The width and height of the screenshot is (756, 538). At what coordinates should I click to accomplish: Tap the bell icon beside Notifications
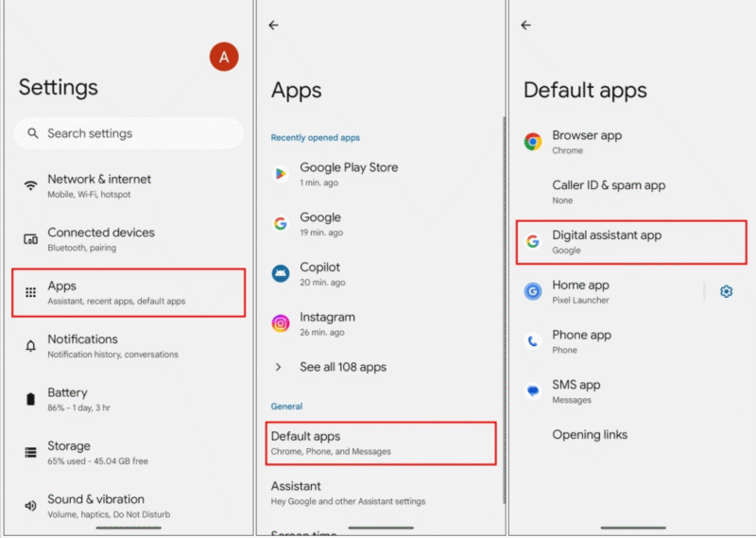31,346
